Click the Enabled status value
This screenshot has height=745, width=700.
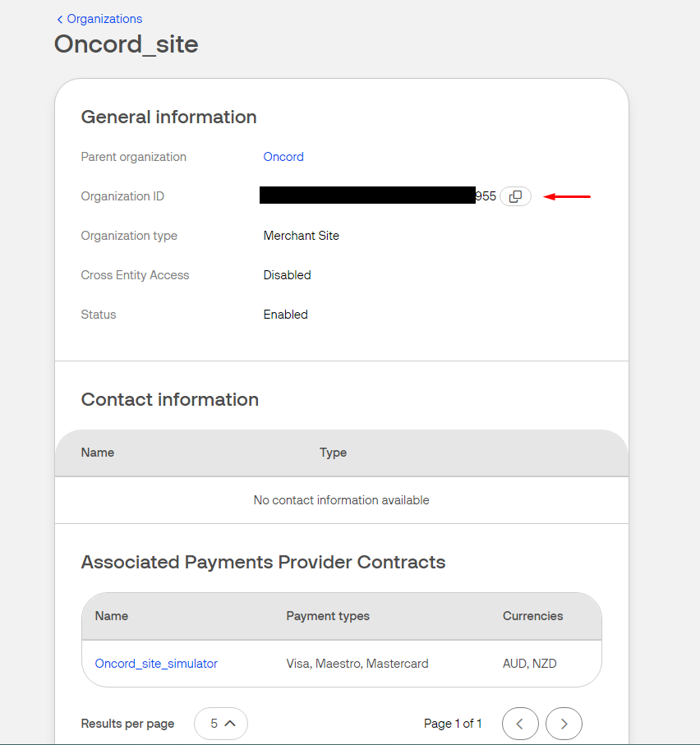[285, 315]
